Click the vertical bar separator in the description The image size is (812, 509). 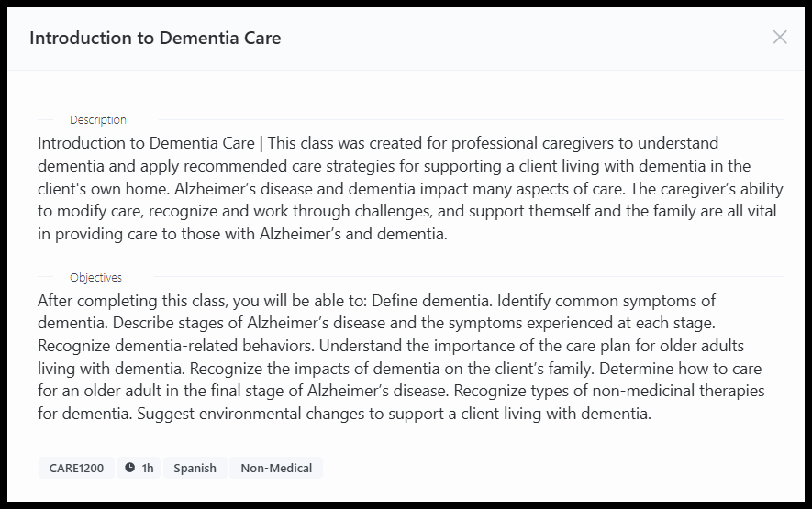coord(261,143)
